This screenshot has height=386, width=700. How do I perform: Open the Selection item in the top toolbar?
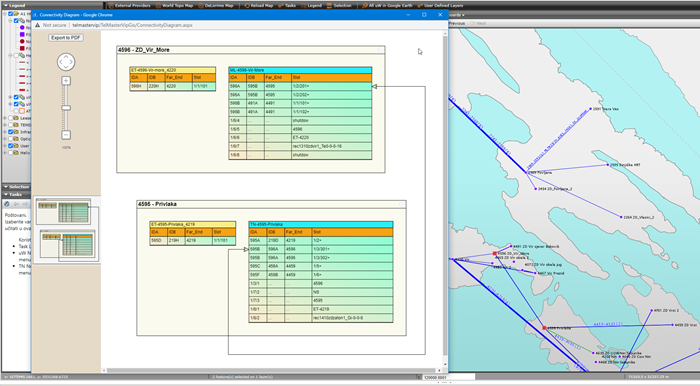[339, 6]
